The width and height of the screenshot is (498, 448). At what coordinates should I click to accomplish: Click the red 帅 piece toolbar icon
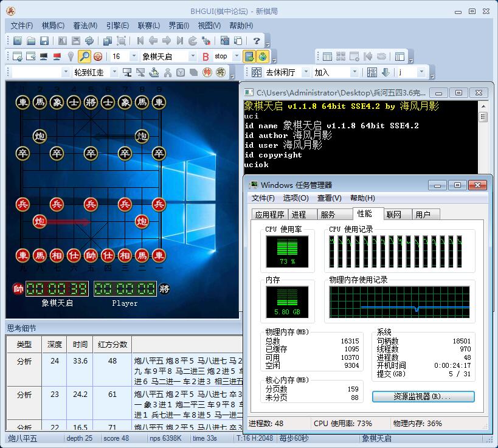[207, 72]
